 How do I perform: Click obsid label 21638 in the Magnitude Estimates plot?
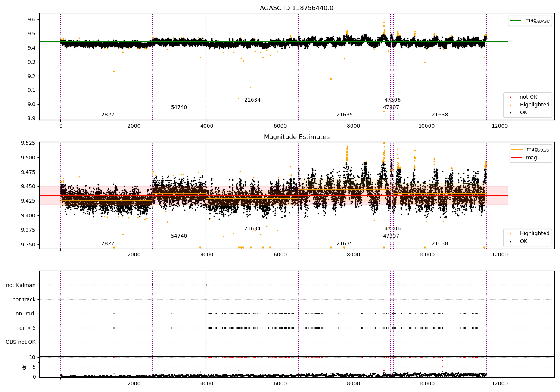pos(440,244)
